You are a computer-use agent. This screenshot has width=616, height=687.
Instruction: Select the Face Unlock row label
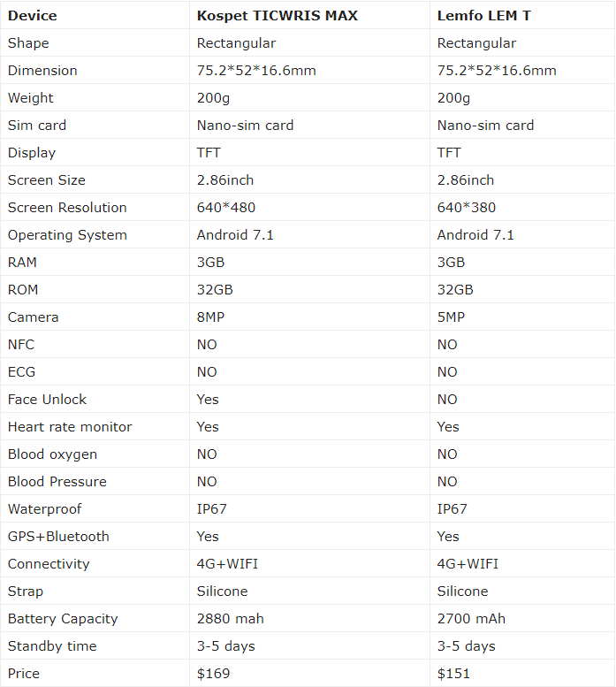[x=48, y=400]
